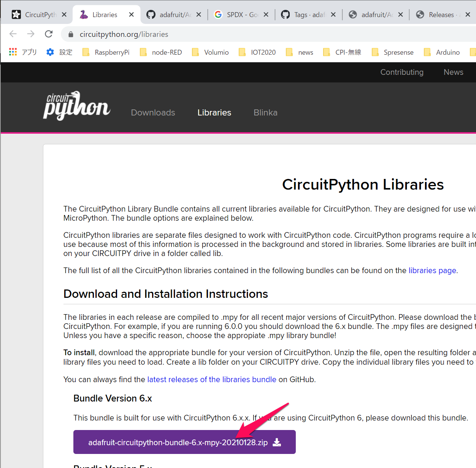Follow the latest releases of the libraries bundle link
Image resolution: width=476 pixels, height=468 pixels.
click(x=212, y=379)
